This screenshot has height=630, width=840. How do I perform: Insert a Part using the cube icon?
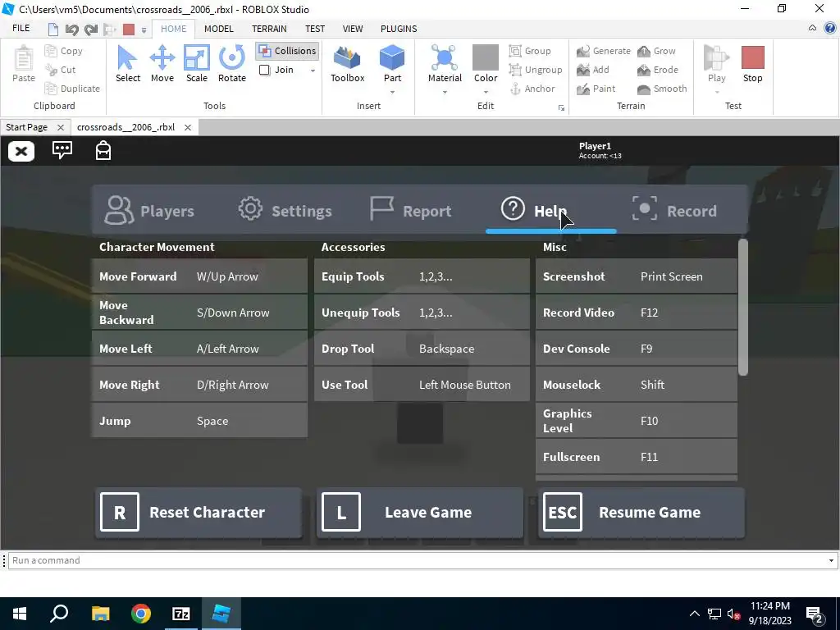point(392,58)
